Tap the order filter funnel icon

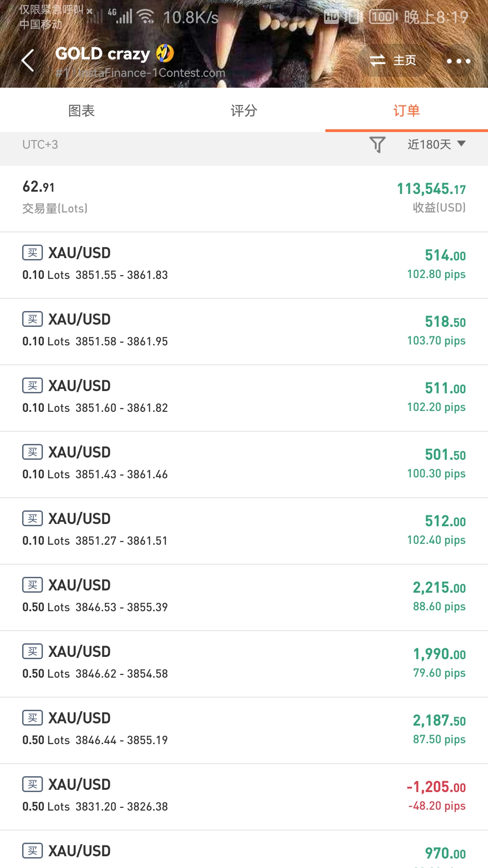(x=377, y=145)
